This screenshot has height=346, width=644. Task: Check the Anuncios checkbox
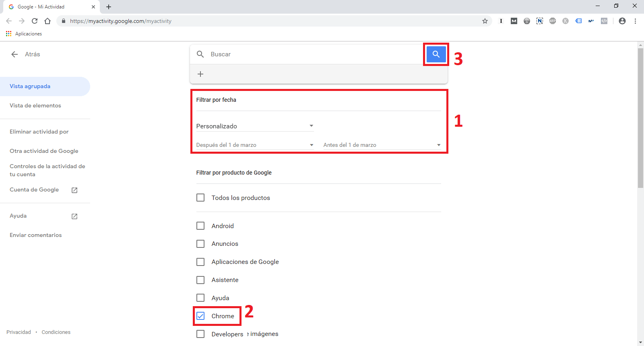(x=200, y=244)
